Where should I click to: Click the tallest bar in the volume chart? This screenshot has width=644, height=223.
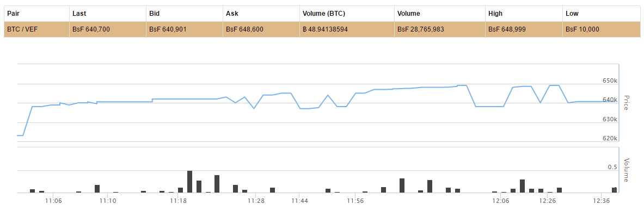(189, 182)
